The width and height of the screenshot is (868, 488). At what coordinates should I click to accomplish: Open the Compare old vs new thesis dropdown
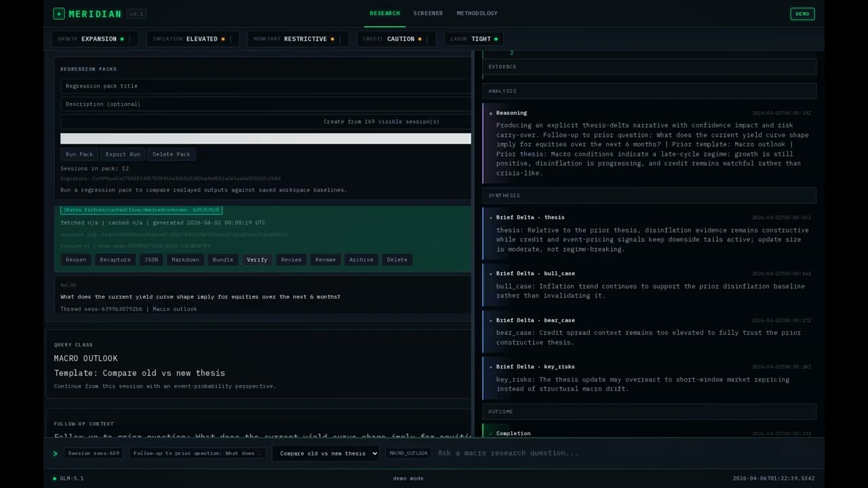click(x=325, y=453)
